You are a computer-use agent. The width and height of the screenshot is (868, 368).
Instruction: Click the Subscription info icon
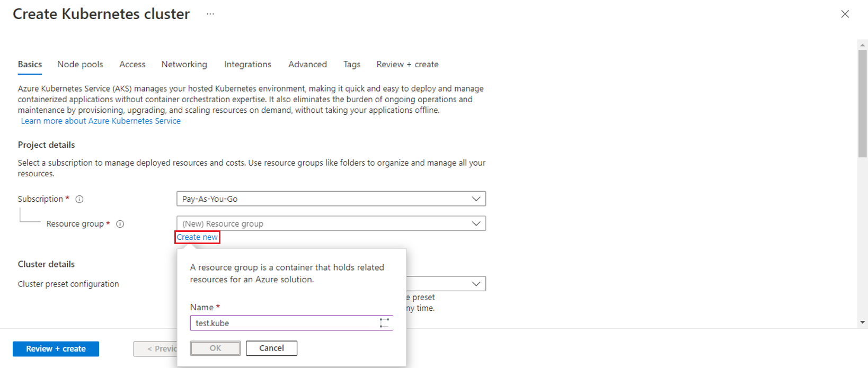coord(79,199)
